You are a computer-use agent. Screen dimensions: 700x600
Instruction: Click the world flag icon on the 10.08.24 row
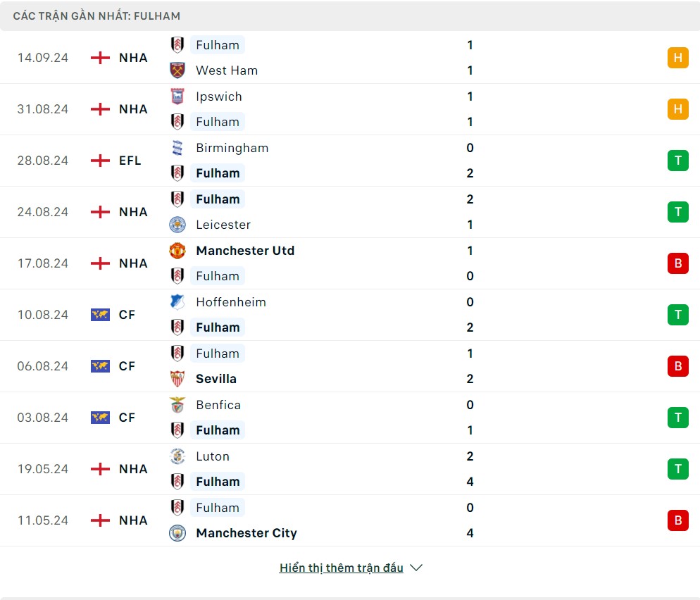(101, 315)
